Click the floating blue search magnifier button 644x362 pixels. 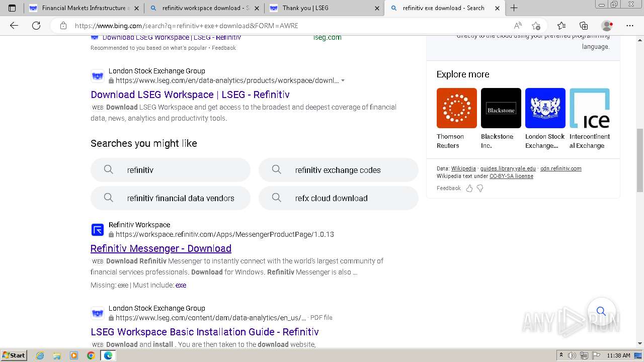(601, 311)
